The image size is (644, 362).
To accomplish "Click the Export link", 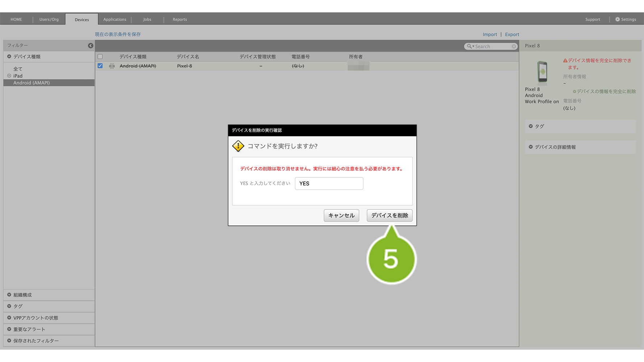I will (512, 34).
